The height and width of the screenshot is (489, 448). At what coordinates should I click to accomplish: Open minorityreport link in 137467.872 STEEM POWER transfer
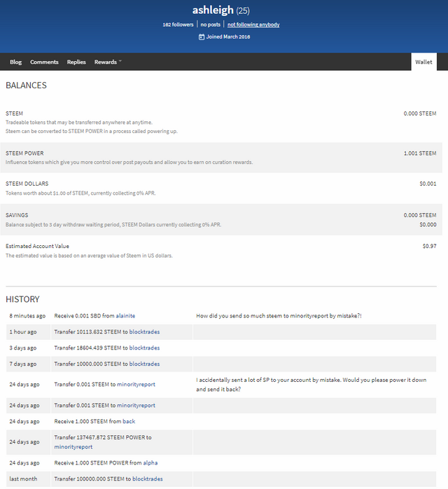coord(73,447)
